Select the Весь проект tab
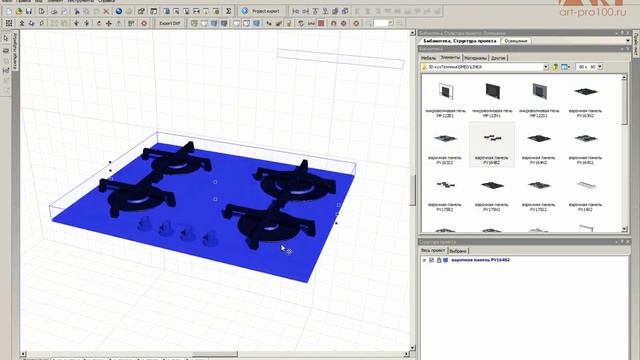640x360 pixels. click(433, 251)
